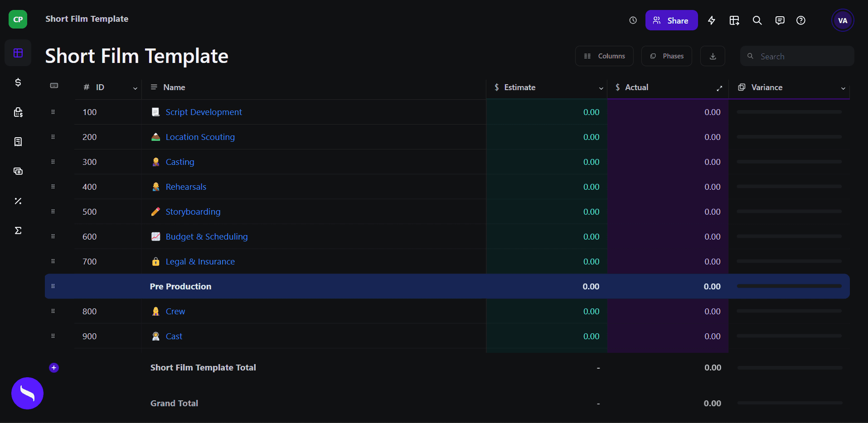Expand the ID column dropdown chevron
Screen dimensions: 868x423
pyautogui.click(x=135, y=88)
